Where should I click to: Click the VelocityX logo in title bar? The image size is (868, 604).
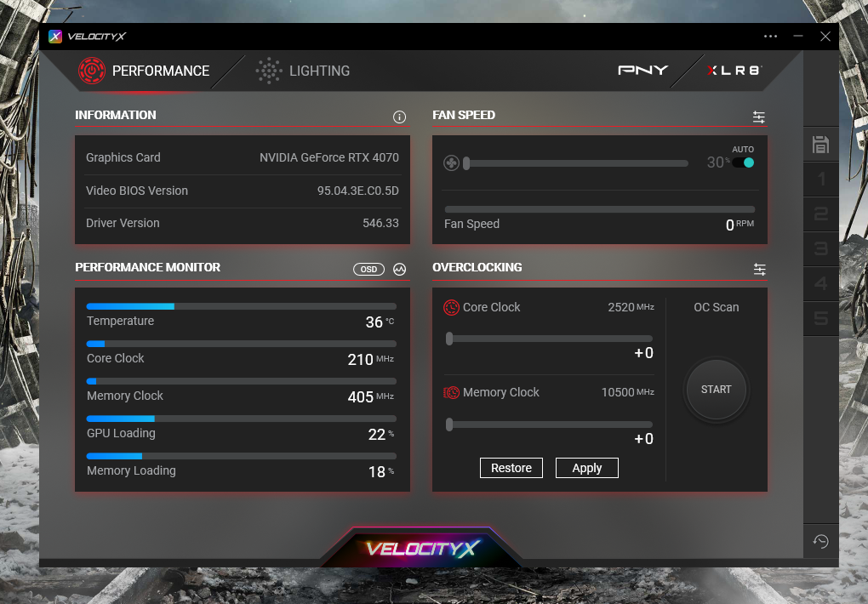coord(55,37)
